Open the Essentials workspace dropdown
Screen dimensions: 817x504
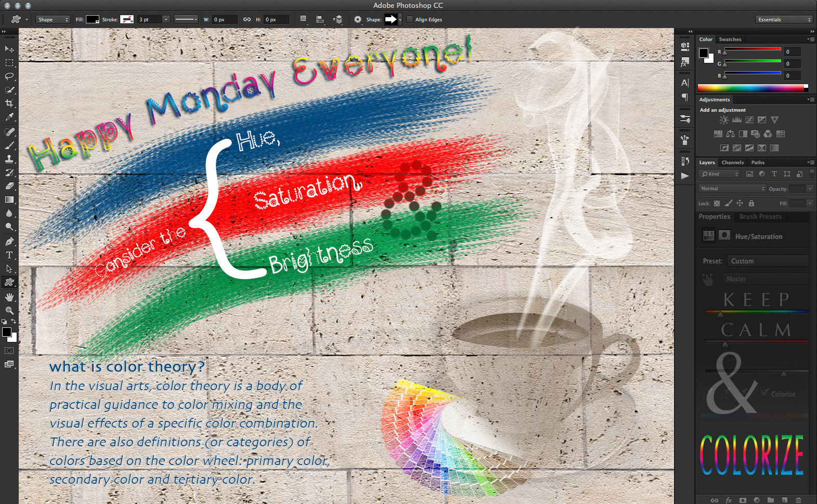[x=784, y=20]
